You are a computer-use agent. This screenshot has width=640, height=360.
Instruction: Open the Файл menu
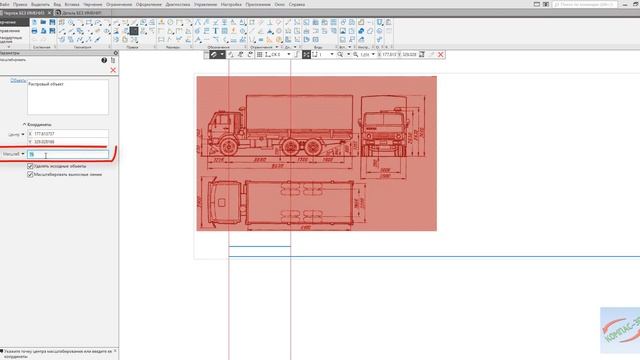[x=4, y=4]
